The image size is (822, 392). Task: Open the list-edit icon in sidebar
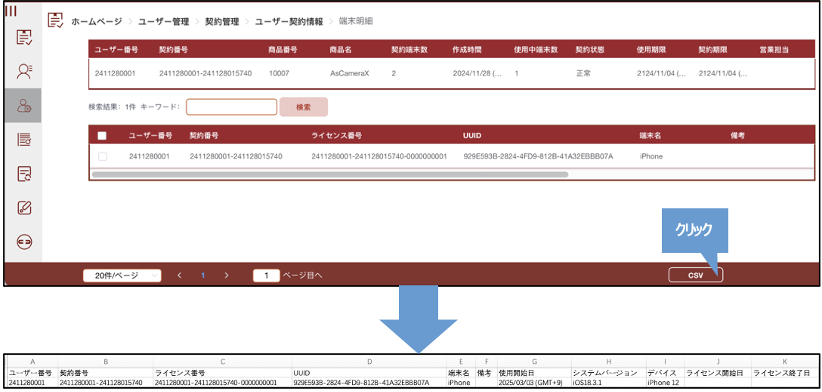coord(24,139)
